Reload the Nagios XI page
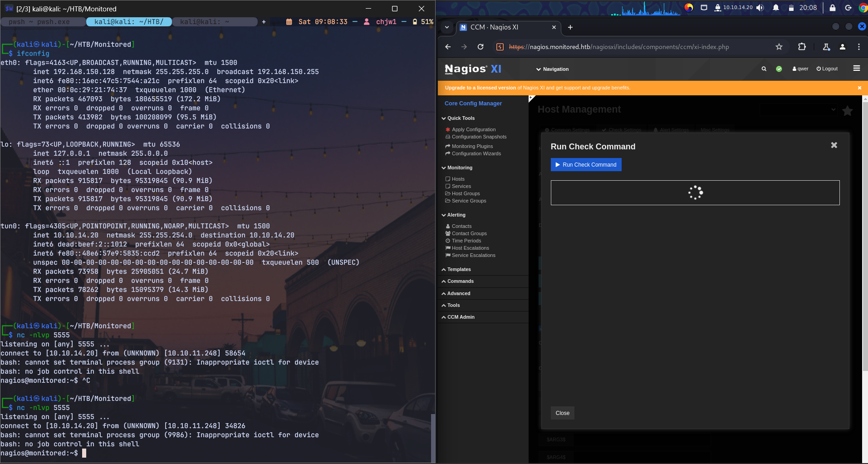The image size is (868, 464). click(481, 47)
